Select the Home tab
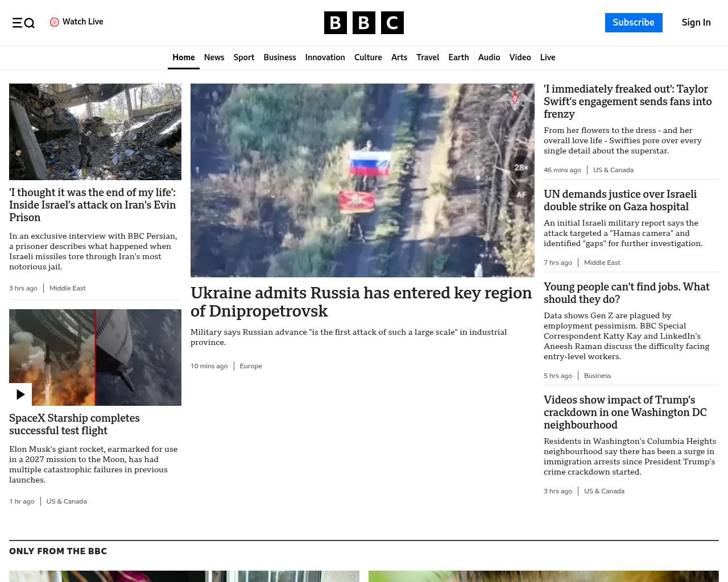Viewport: 728px width, 582px height. point(184,57)
